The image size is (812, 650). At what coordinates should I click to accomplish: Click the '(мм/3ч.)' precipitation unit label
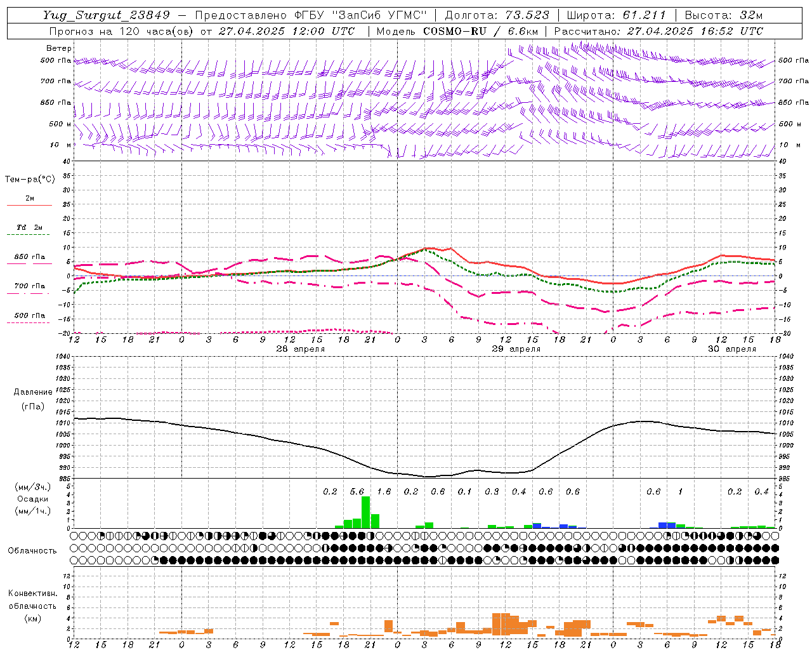[32, 487]
